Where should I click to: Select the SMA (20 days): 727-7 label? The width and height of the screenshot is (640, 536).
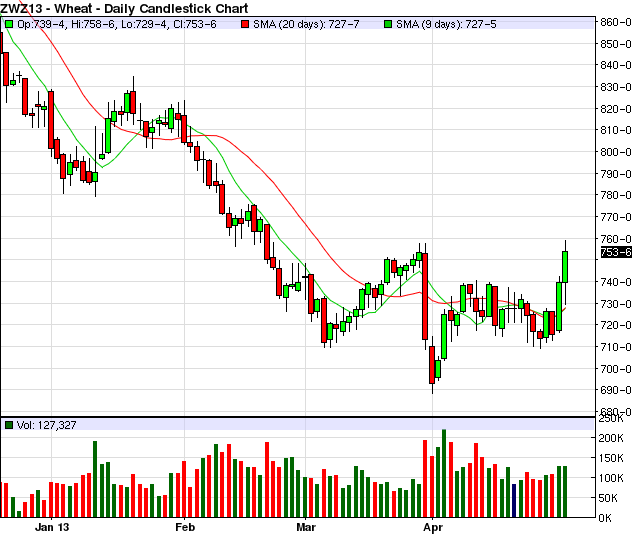tap(306, 24)
